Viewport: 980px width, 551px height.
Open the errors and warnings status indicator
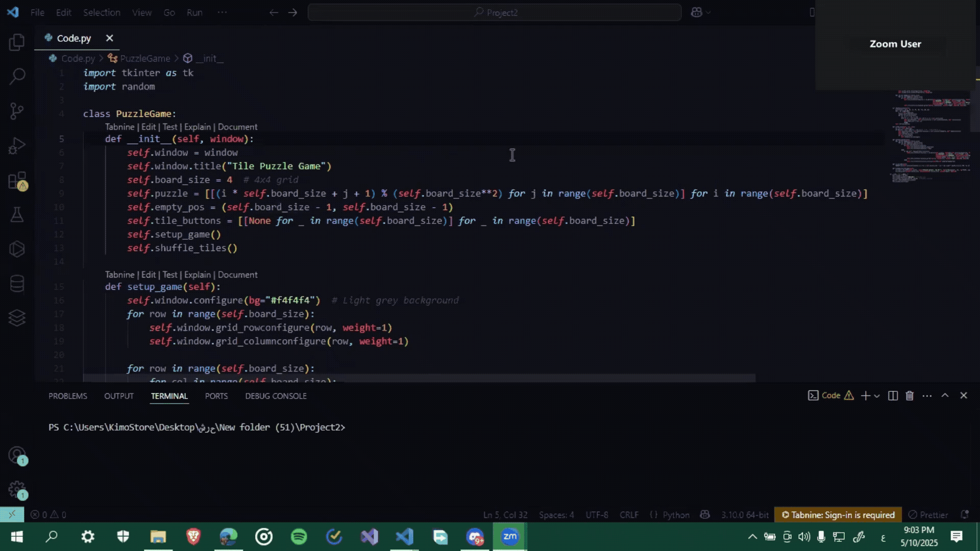(48, 515)
